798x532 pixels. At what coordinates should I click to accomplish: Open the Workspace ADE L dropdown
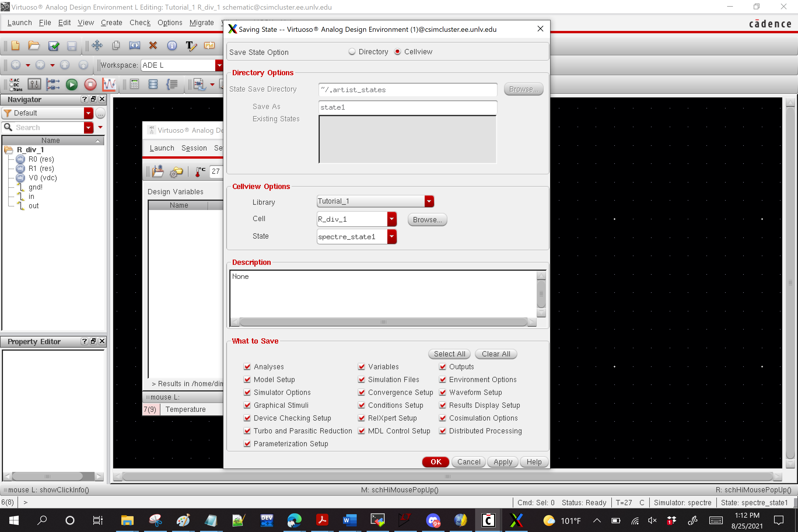(x=219, y=65)
